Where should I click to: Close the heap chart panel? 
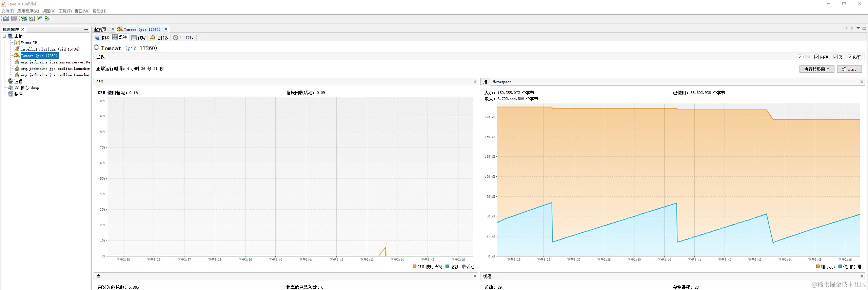862,82
